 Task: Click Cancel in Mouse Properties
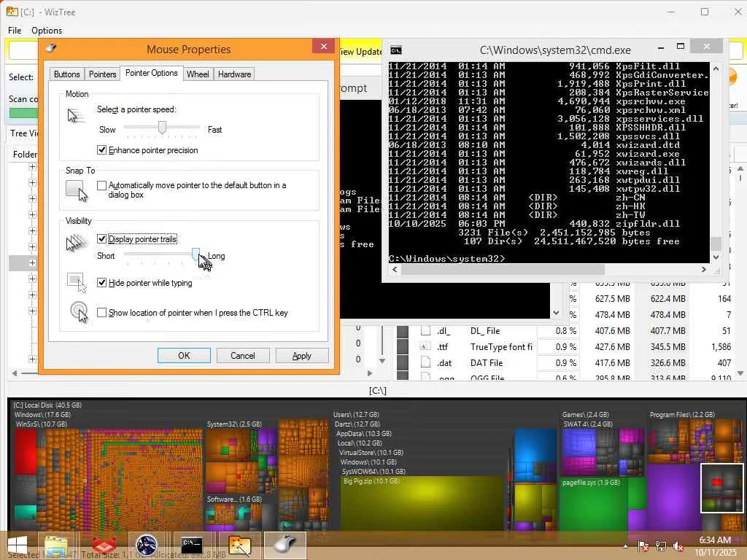pos(243,355)
